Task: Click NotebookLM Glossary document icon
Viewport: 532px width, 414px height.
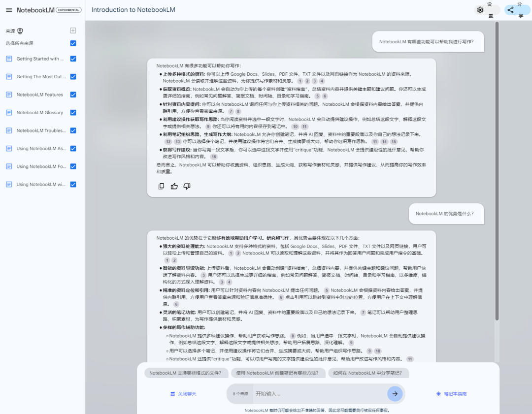Action: pos(9,113)
